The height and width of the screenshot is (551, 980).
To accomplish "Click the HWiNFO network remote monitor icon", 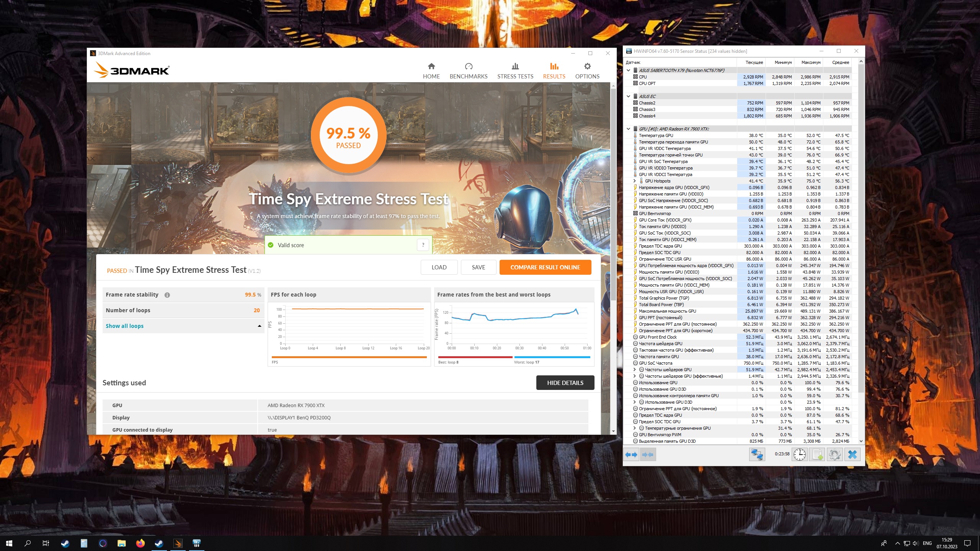I will [757, 455].
